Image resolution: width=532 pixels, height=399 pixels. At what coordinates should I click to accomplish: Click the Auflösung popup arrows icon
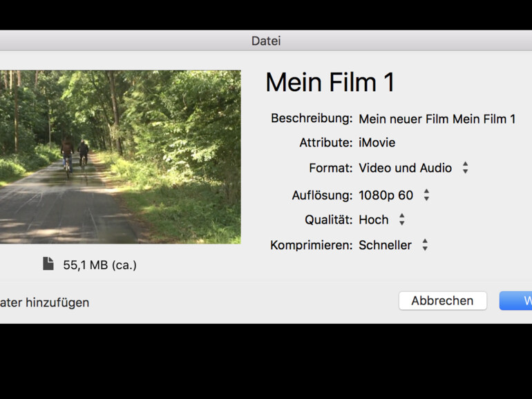426,195
